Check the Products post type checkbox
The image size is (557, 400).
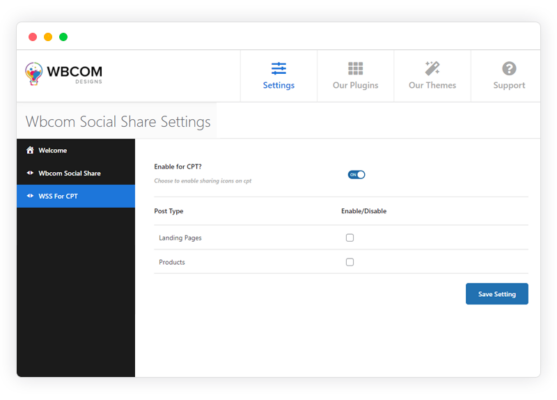[x=350, y=262]
